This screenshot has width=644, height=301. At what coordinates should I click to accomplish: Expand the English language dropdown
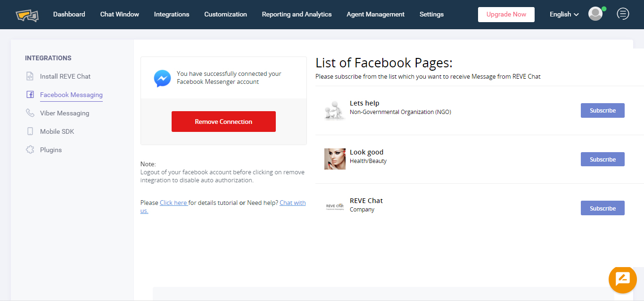[x=564, y=14]
